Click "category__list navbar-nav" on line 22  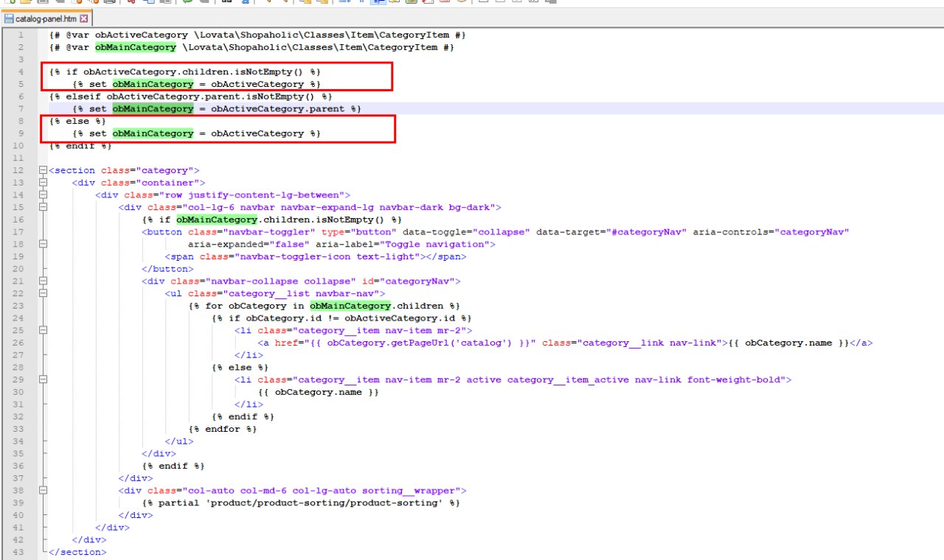[x=303, y=293]
